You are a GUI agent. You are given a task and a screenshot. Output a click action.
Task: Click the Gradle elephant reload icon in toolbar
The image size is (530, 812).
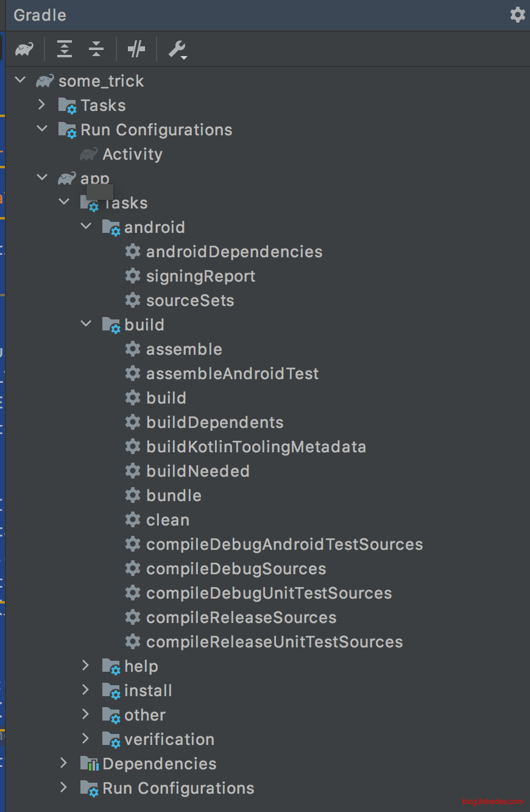point(24,49)
